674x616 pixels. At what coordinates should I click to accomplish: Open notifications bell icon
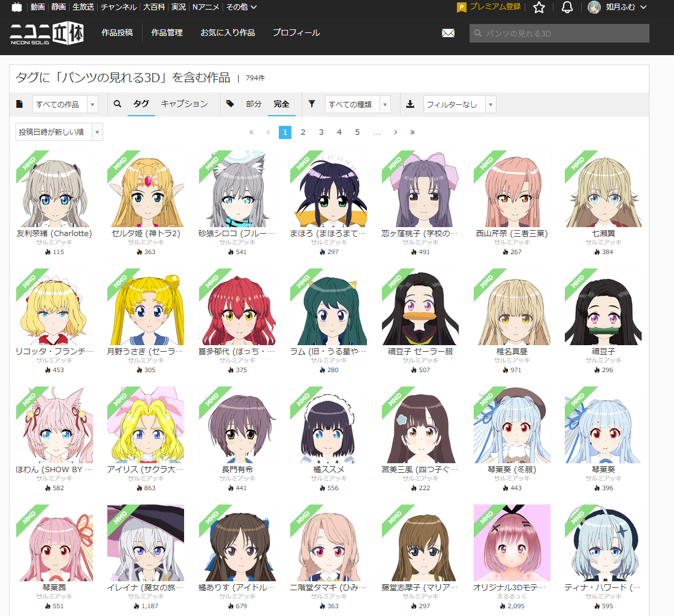click(x=567, y=7)
